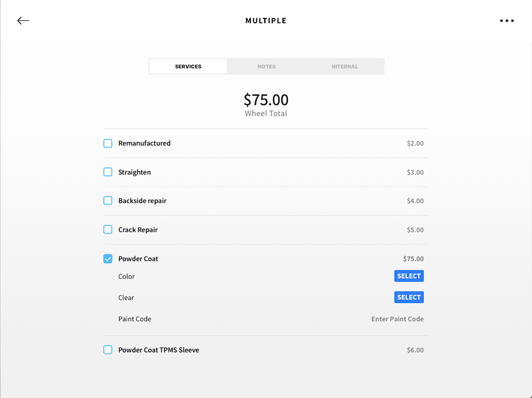Viewport: 532px width, 398px height.
Task: Check the Remanufactured service checkbox
Action: point(108,143)
